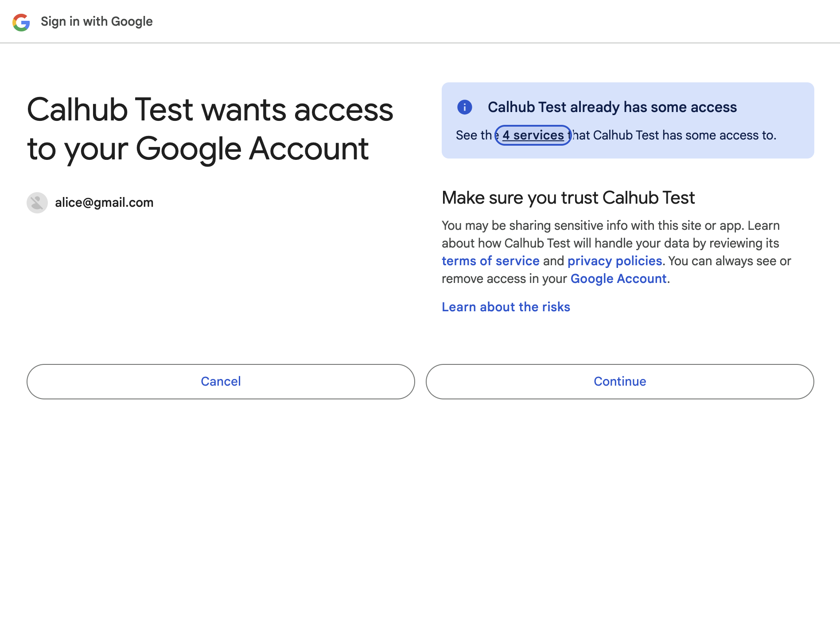Continue granting access to Calhub Test
The width and height of the screenshot is (840, 619).
click(x=620, y=382)
